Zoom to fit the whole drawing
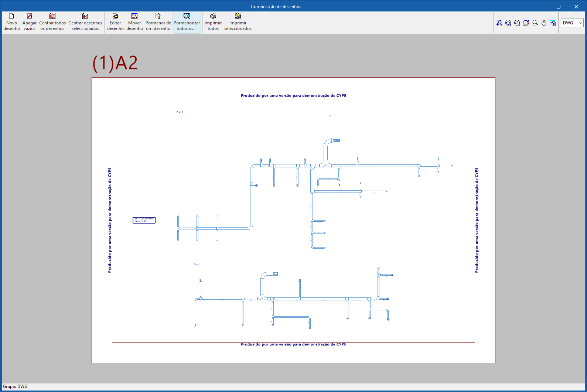Screen dimensions: 587x392 (x=508, y=23)
